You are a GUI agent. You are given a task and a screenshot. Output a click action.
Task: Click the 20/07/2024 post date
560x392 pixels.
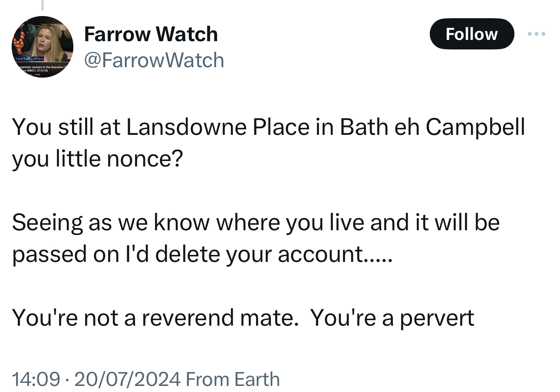tap(127, 379)
